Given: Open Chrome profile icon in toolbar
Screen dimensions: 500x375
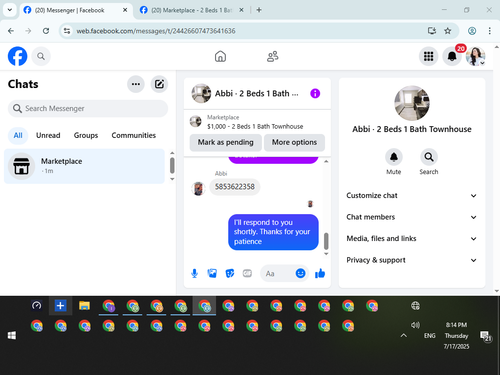Looking at the screenshot, I should (472, 31).
